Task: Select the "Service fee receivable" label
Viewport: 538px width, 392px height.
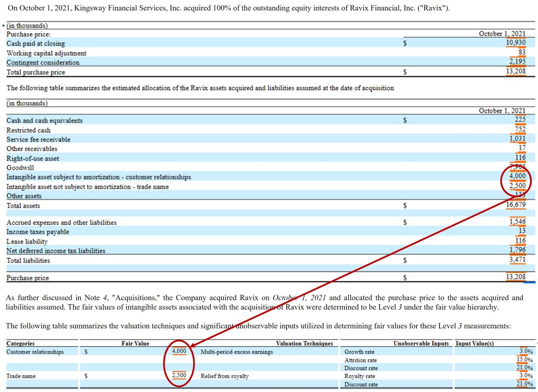Action: 38,139
